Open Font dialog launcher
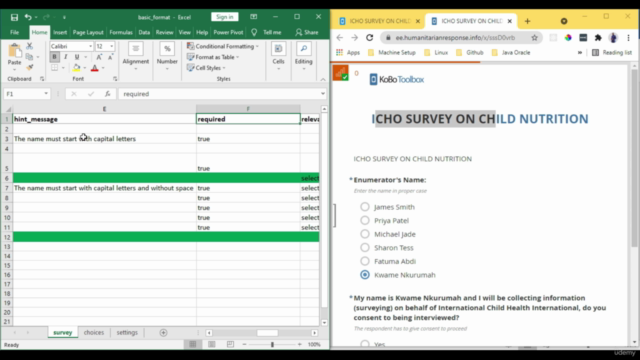This screenshot has width=640, height=360. (x=115, y=79)
